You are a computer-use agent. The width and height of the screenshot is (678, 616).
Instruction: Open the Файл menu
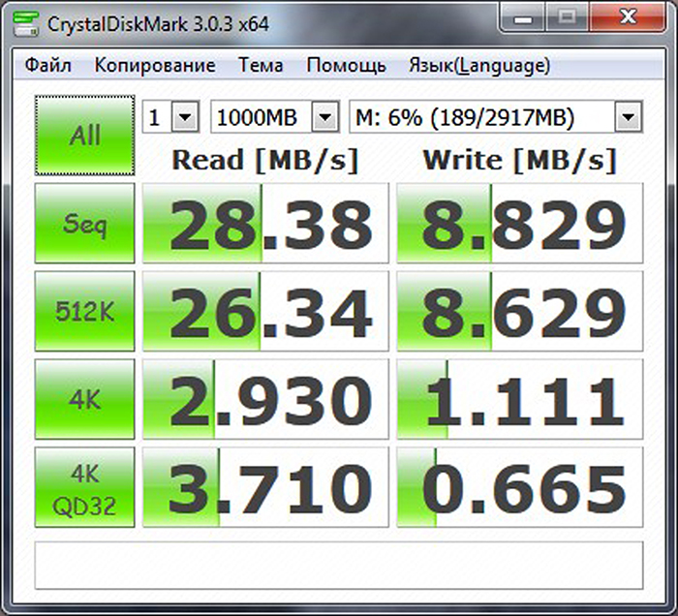pyautogui.click(x=48, y=66)
